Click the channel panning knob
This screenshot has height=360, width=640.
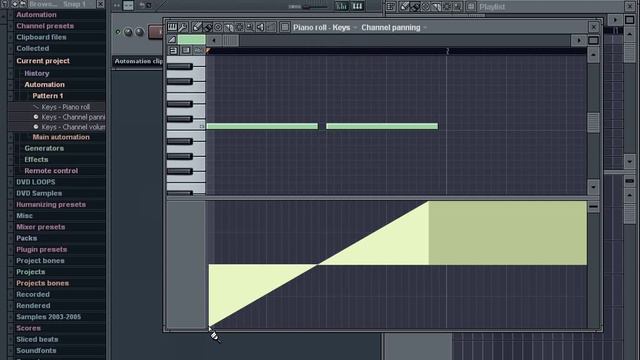pyautogui.click(x=128, y=32)
